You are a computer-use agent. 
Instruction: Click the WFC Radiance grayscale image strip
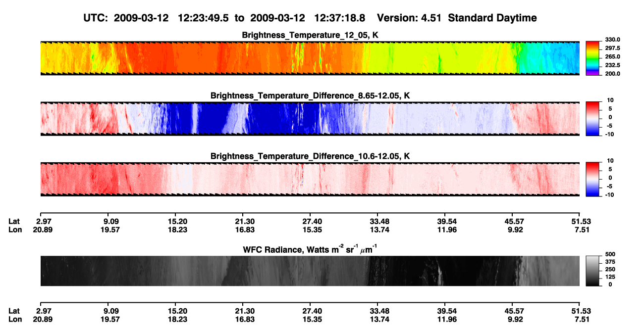pos(310,271)
